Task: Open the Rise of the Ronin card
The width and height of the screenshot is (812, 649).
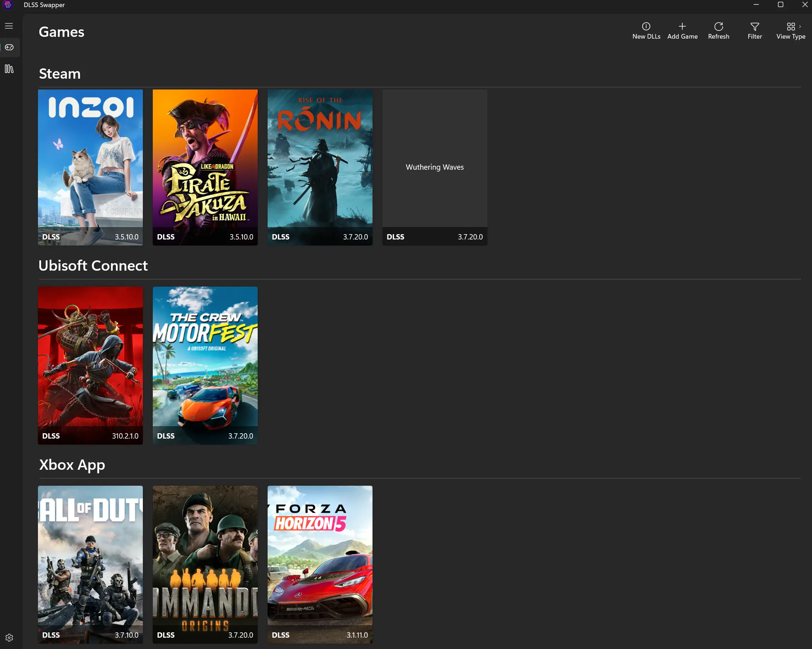Action: click(320, 168)
